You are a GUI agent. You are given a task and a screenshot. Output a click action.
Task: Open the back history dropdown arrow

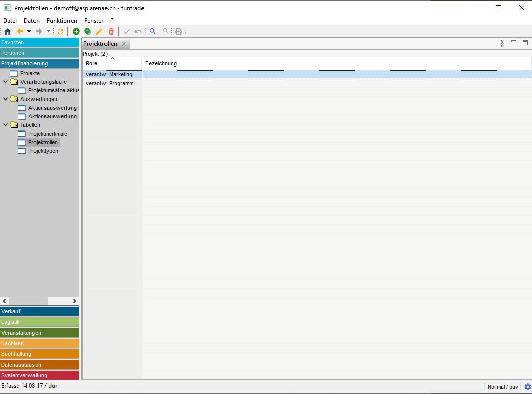[x=29, y=31]
